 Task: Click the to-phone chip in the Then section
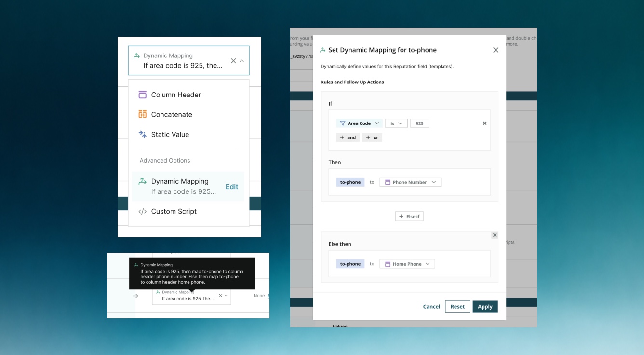pyautogui.click(x=350, y=182)
